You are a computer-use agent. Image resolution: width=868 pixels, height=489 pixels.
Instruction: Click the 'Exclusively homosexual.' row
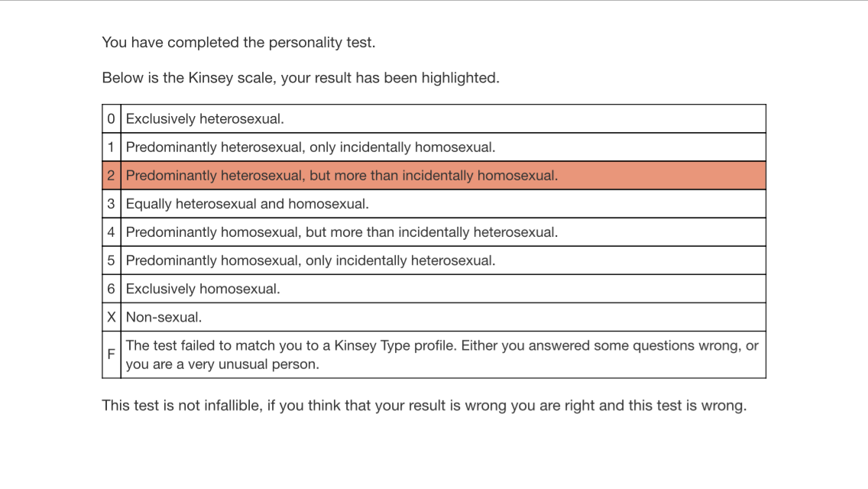click(x=202, y=289)
